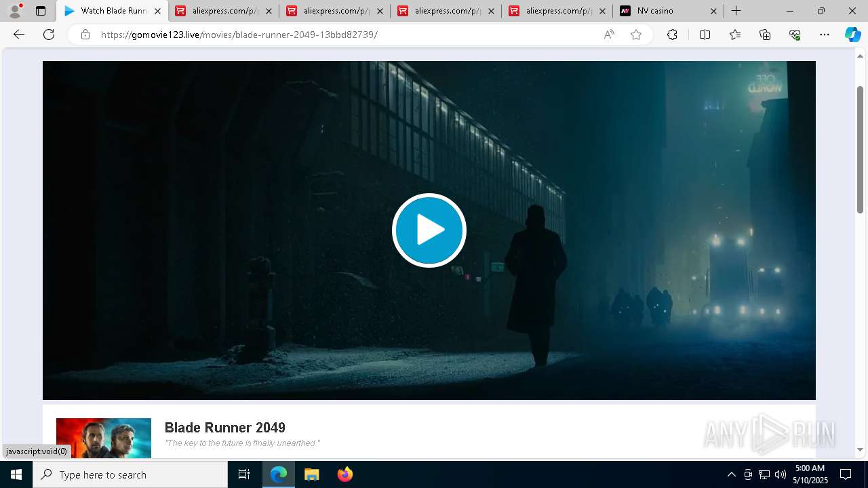Close the third aliexpress tab

pyautogui.click(x=491, y=11)
